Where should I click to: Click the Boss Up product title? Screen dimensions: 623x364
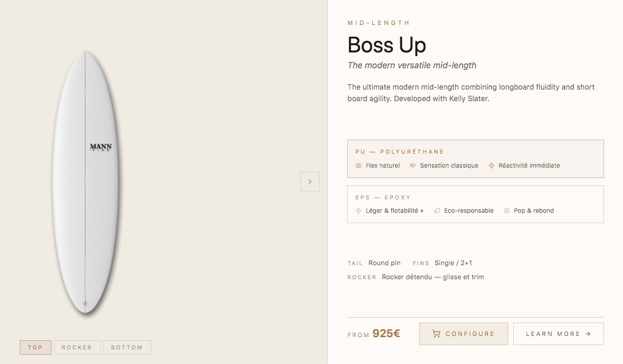[x=387, y=45]
